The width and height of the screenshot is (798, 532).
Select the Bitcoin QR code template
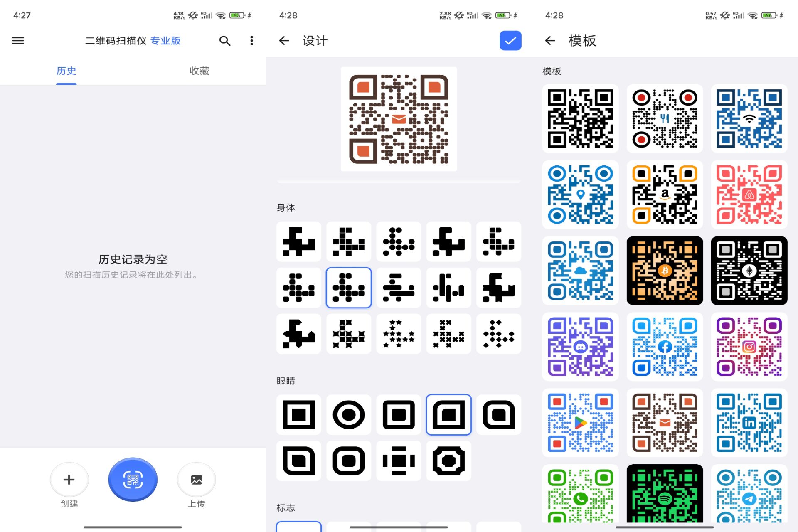click(x=664, y=271)
